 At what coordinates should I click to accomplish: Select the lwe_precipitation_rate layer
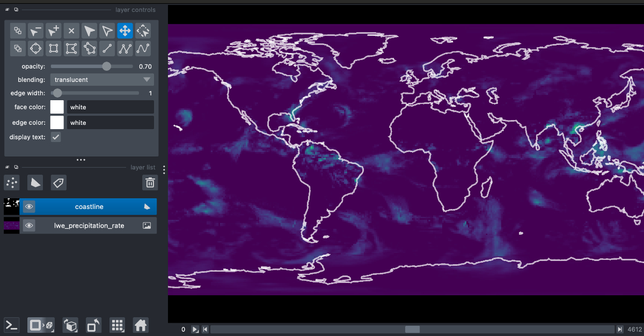coord(89,225)
